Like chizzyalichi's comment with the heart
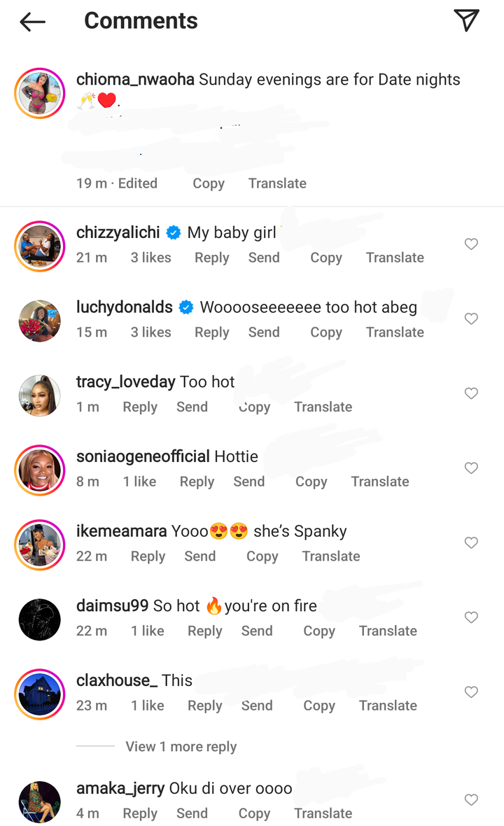 click(471, 244)
